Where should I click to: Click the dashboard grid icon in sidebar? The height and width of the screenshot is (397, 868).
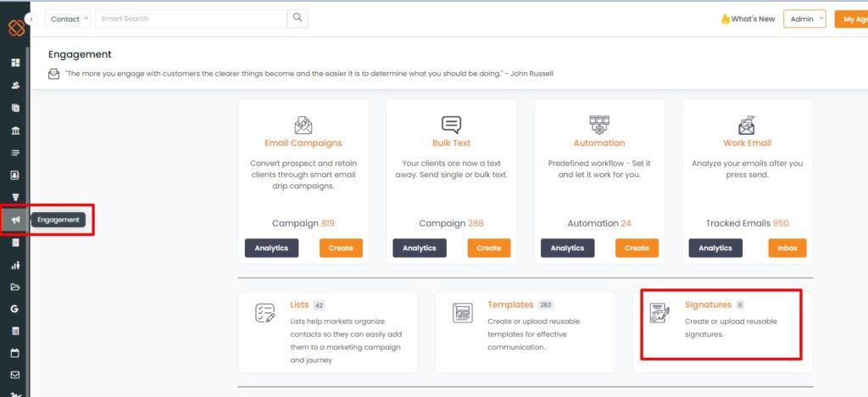[x=15, y=63]
